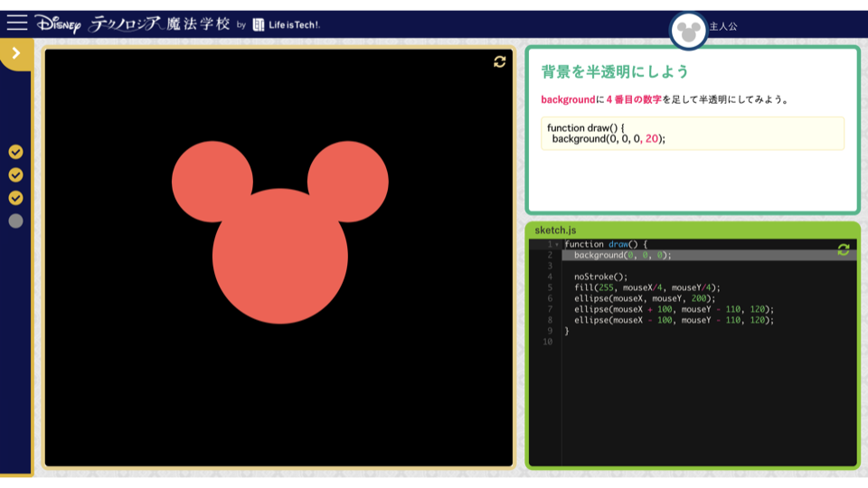Click Mickey's left ear on canvas
The width and height of the screenshot is (868, 488).
point(212,182)
